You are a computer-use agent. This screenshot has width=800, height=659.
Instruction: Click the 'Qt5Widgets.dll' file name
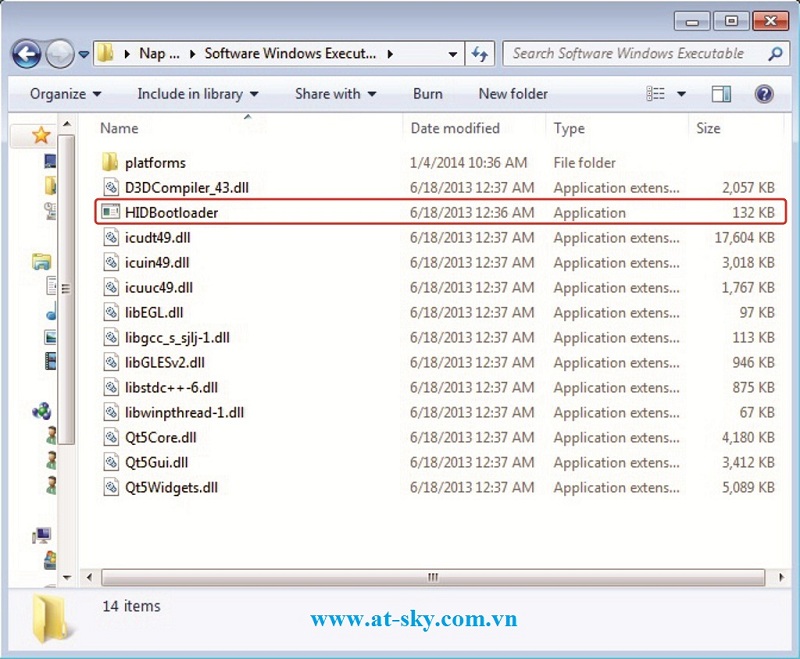tap(171, 488)
